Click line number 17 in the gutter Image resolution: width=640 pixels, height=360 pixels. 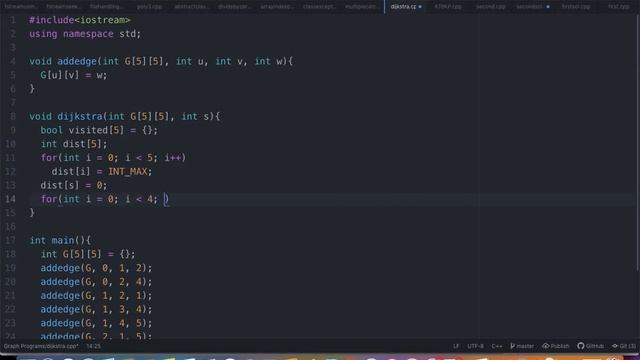tap(11, 240)
